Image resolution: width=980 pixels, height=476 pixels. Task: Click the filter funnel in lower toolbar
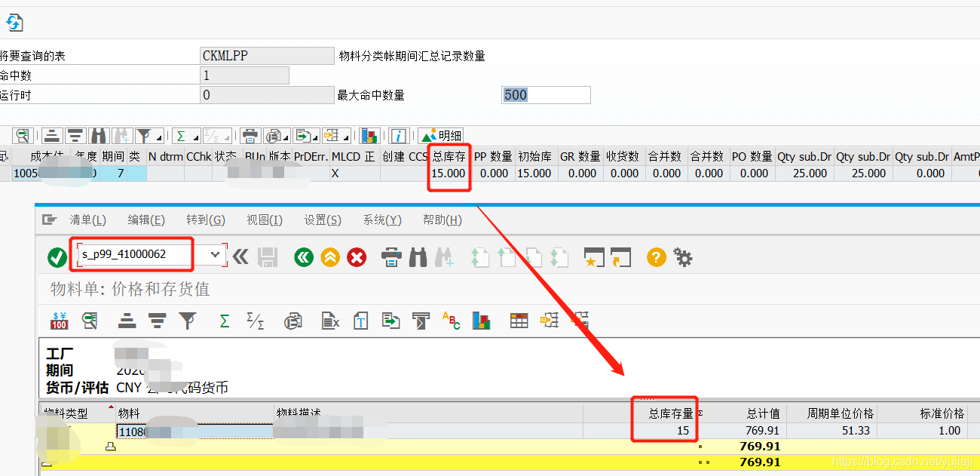pyautogui.click(x=187, y=321)
